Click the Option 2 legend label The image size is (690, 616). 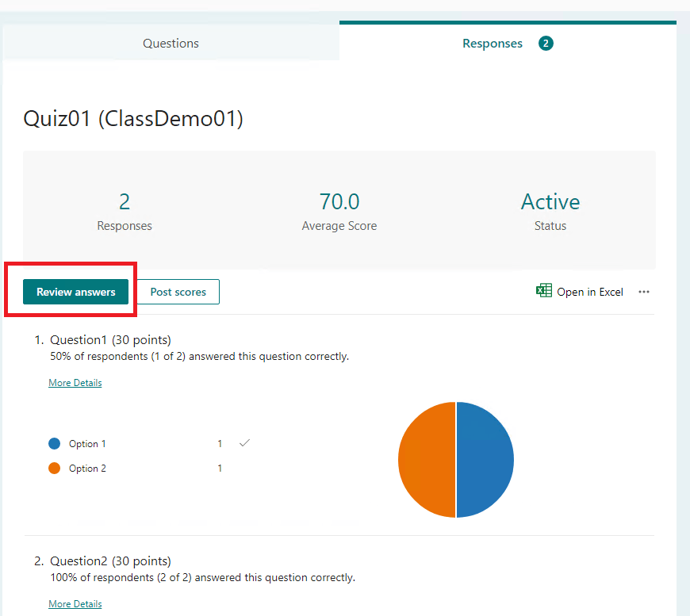coord(87,469)
